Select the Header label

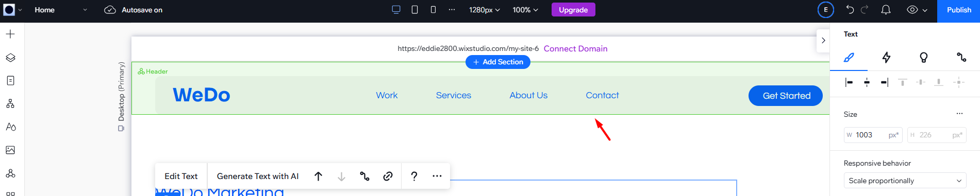(153, 72)
